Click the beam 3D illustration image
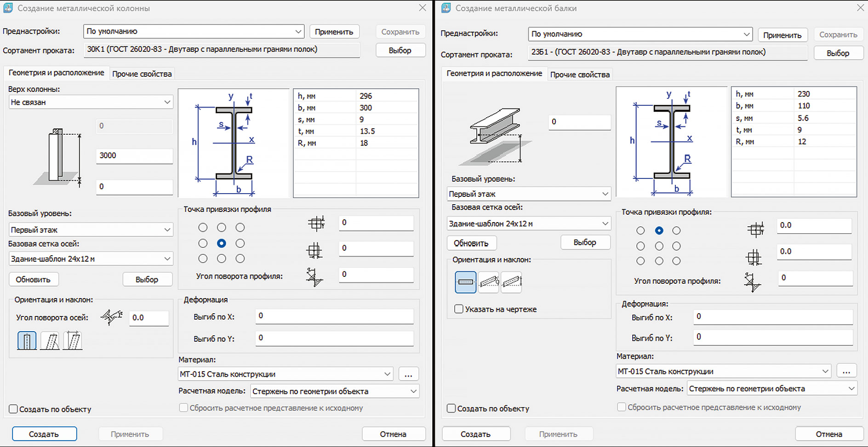Screen dimensions: 868x447 [496, 137]
